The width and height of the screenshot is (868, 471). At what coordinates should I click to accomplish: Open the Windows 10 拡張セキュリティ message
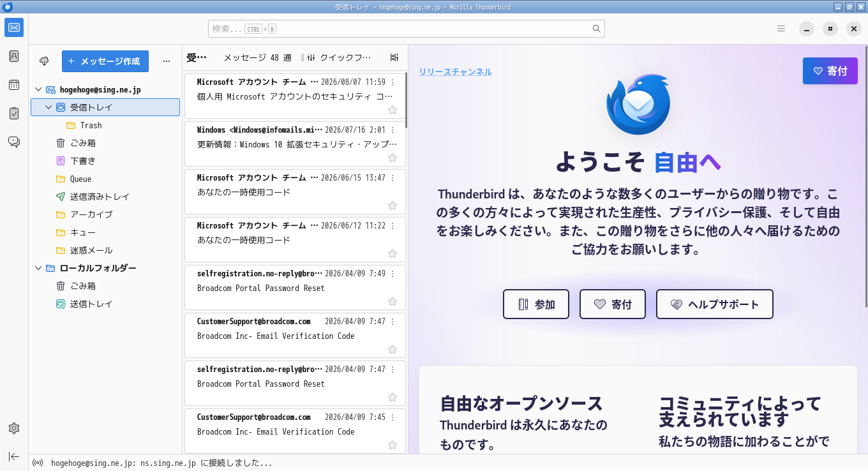295,144
